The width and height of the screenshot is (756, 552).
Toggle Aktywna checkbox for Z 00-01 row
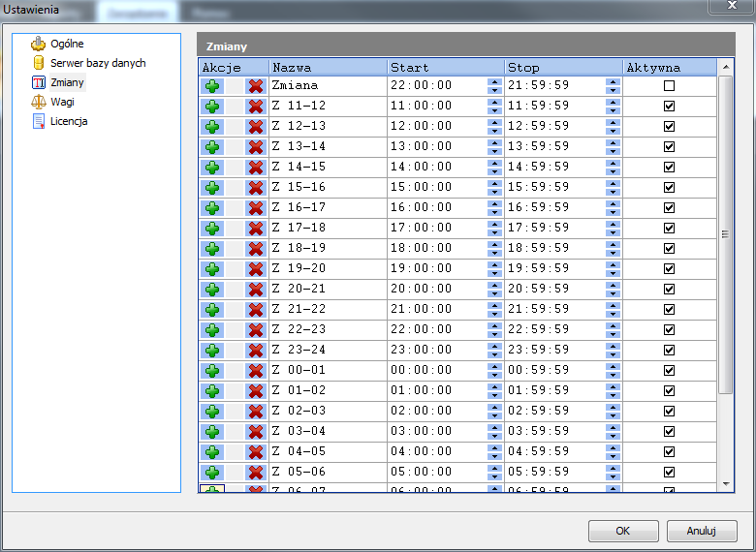point(669,370)
